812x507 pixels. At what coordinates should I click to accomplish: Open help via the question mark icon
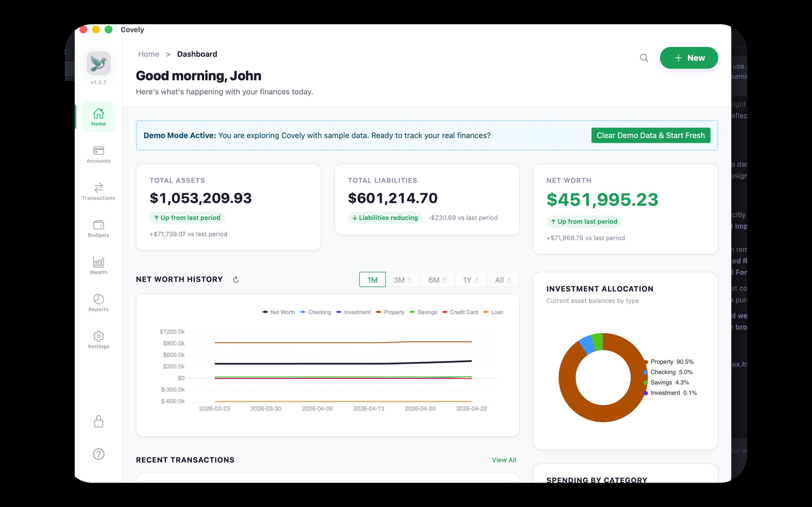(98, 454)
